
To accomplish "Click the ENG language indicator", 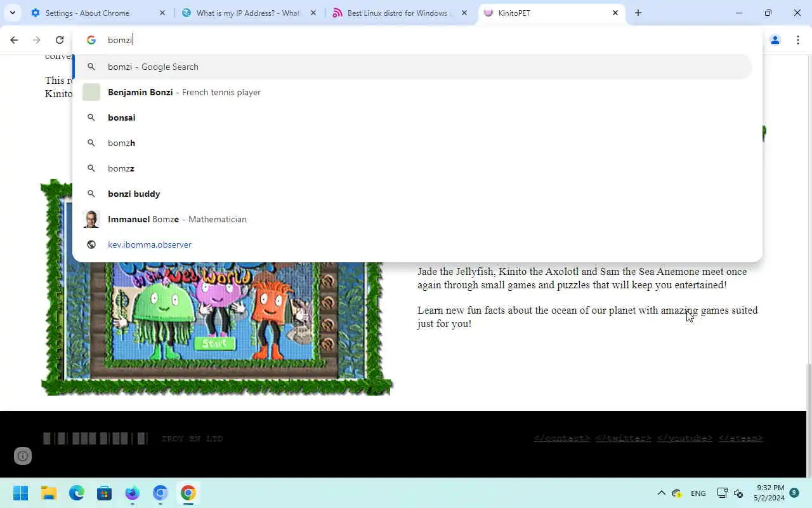I will (698, 493).
